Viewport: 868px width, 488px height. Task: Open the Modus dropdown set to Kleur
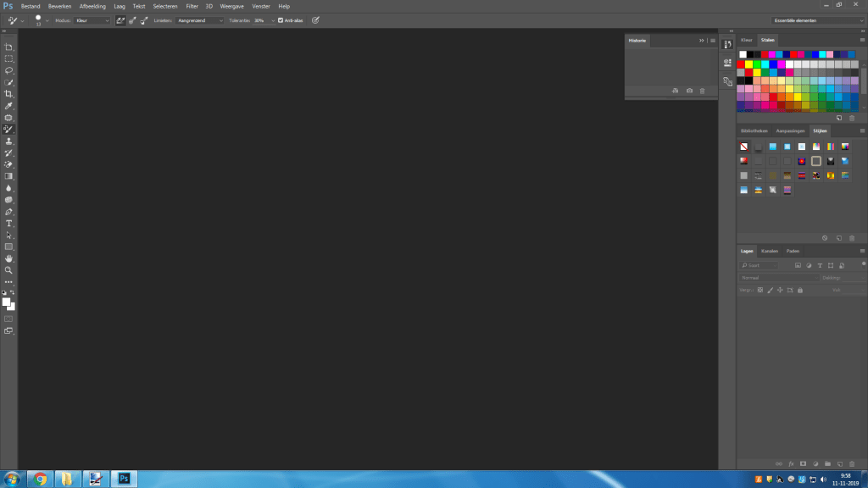[92, 20]
